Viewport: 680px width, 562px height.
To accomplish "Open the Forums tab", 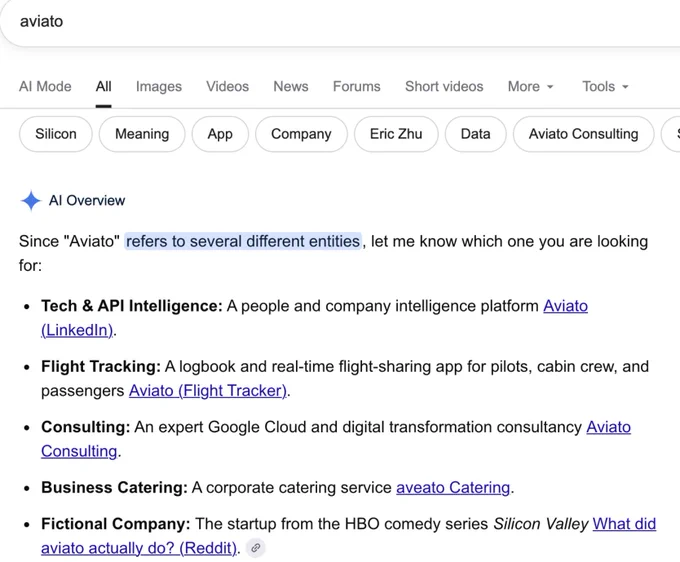I will pyautogui.click(x=356, y=86).
